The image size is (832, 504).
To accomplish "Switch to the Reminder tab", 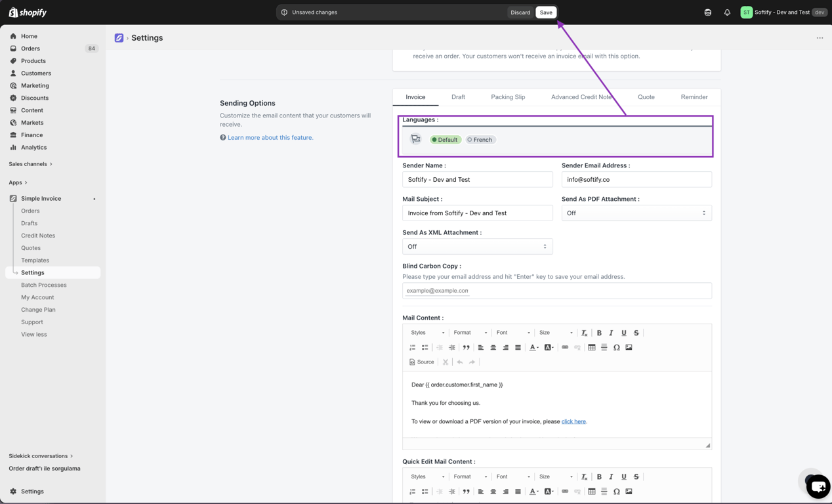I will pyautogui.click(x=694, y=97).
